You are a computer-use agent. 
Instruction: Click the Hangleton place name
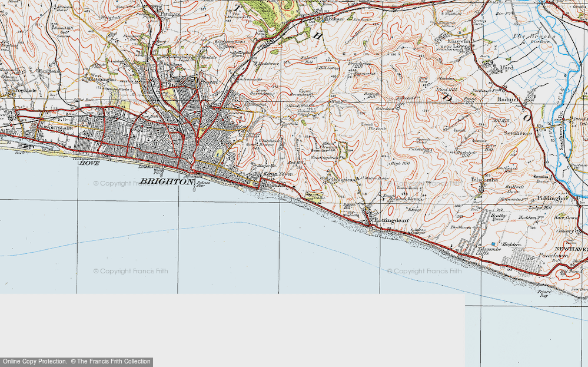[48, 71]
